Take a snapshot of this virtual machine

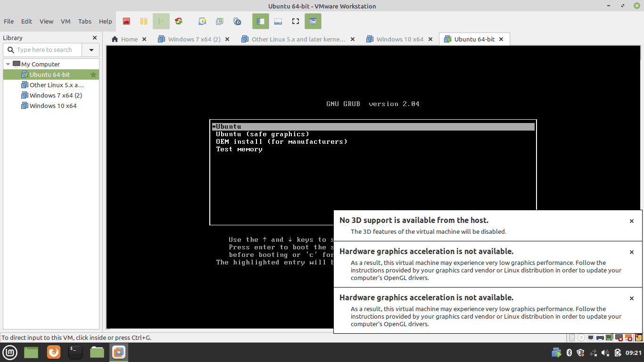[x=202, y=21]
